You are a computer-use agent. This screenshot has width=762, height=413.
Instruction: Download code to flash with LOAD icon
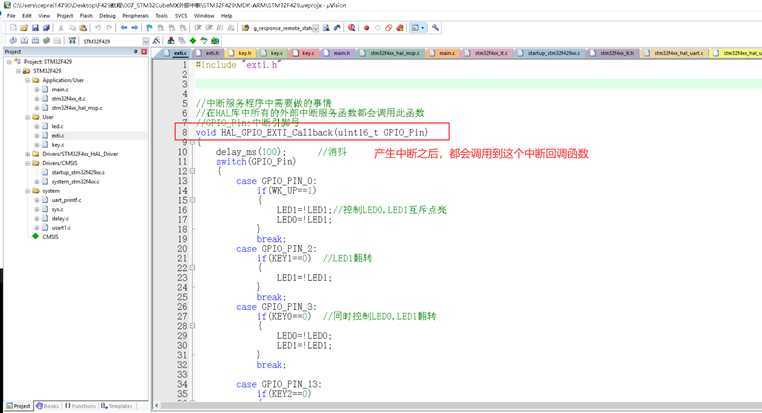72,41
